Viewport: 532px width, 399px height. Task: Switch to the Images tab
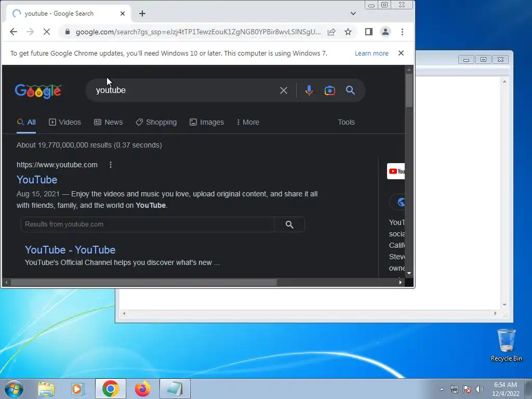point(207,122)
